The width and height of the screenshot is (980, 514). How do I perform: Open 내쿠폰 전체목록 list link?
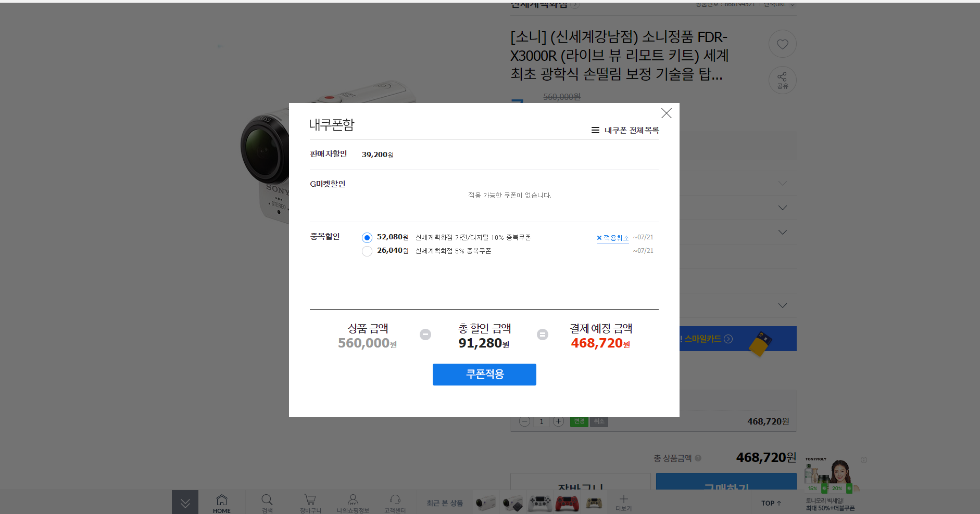[x=625, y=130]
